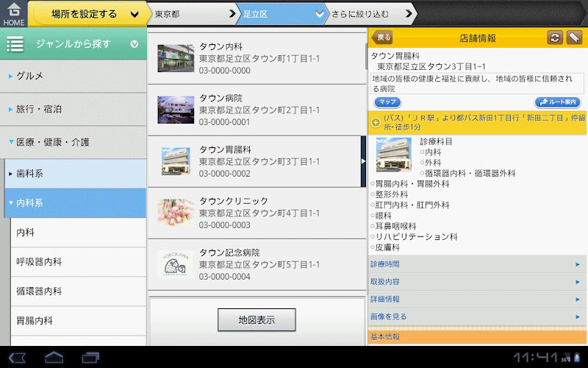Open the タウン記念病院 logo thumbnail
The height and width of the screenshot is (368, 588).
(176, 264)
